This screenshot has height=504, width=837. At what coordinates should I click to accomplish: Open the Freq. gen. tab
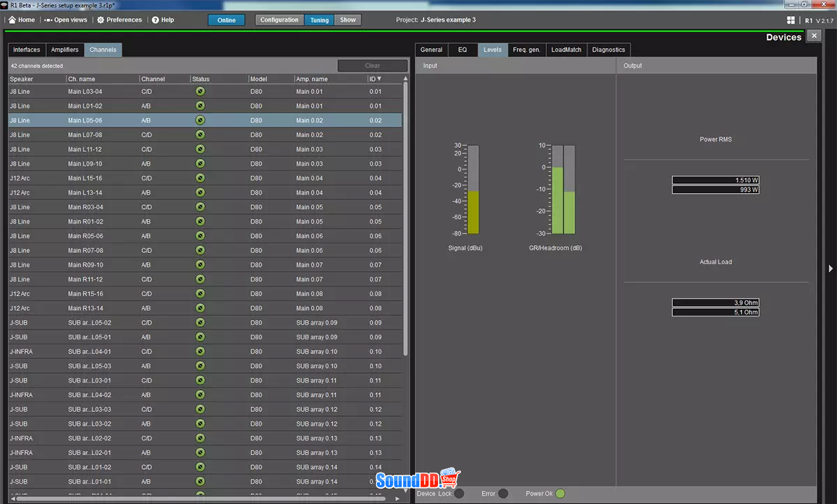click(527, 50)
